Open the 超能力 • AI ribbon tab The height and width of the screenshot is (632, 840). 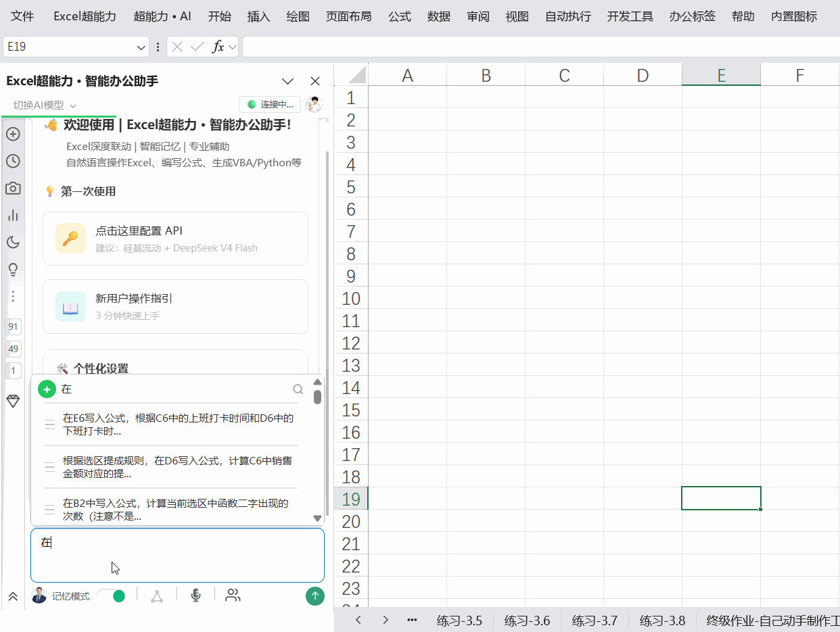tap(162, 16)
